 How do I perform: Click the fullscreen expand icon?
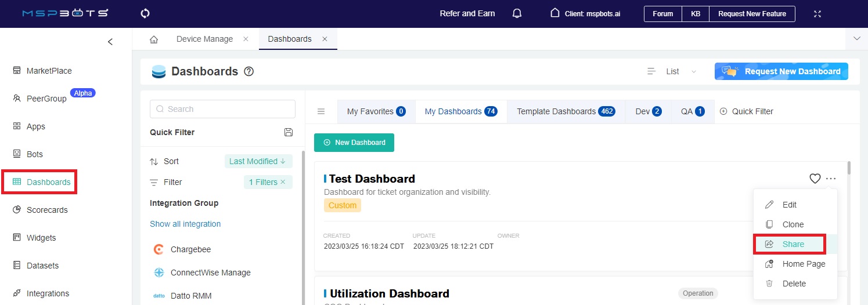(817, 13)
